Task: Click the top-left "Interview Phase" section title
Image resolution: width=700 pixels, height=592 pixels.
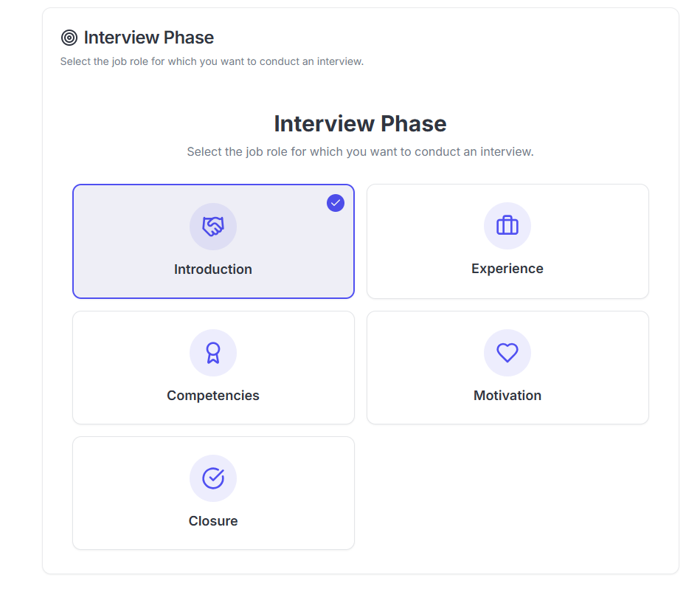Action: [x=149, y=38]
